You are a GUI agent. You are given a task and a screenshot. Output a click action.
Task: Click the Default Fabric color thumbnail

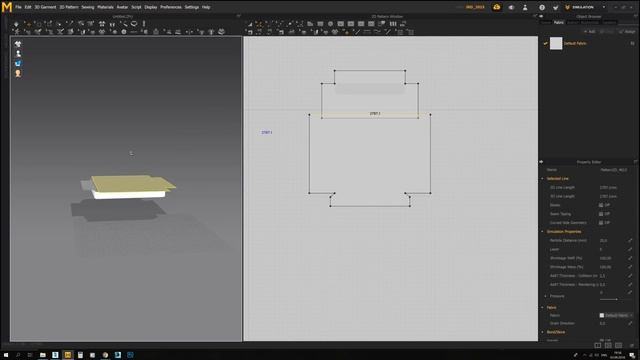556,43
